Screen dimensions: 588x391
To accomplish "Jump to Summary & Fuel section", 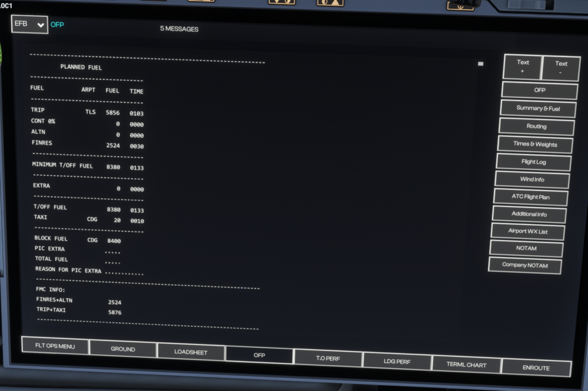I will 537,108.
